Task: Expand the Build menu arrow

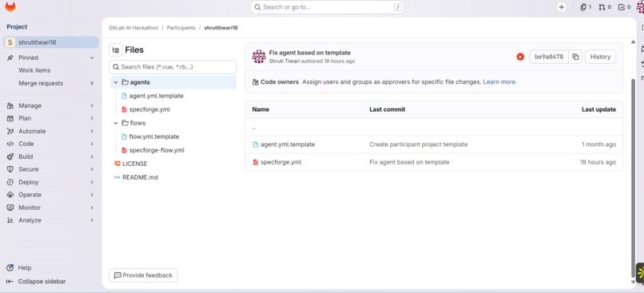Action: (92, 156)
